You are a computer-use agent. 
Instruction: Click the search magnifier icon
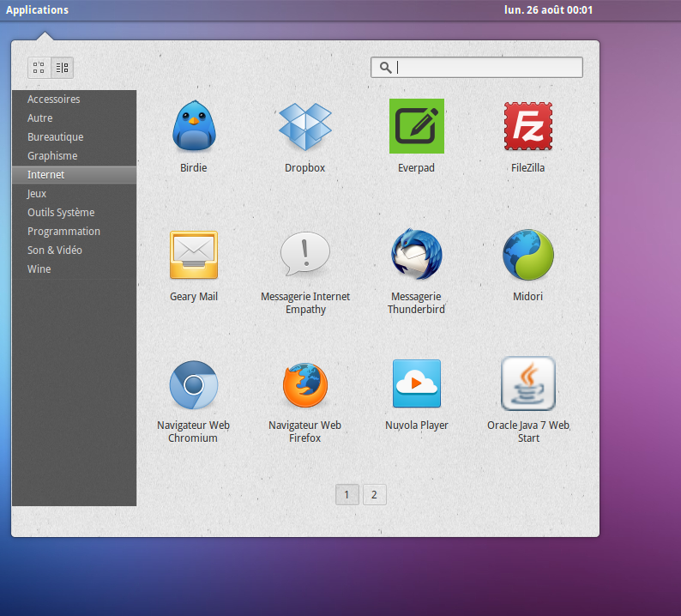[385, 67]
